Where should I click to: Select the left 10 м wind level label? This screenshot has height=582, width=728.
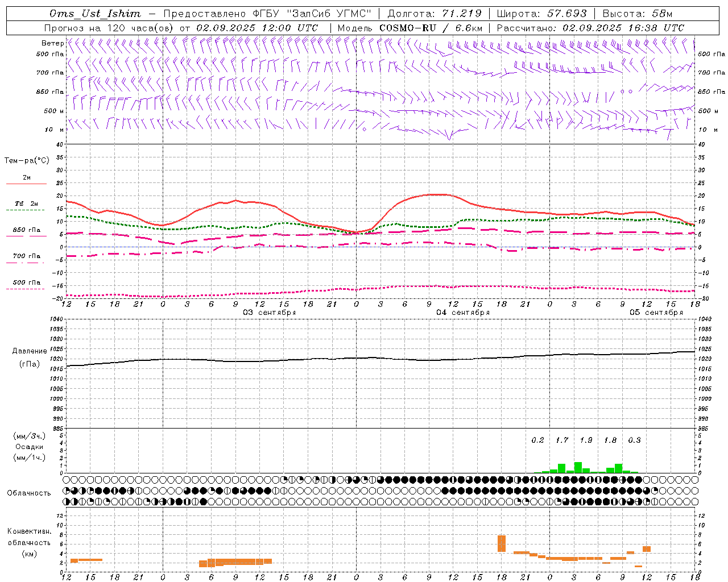click(x=54, y=130)
